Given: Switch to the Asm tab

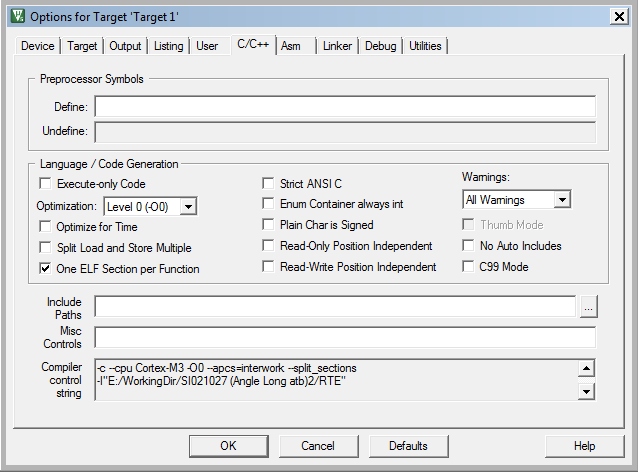Looking at the screenshot, I should (291, 46).
